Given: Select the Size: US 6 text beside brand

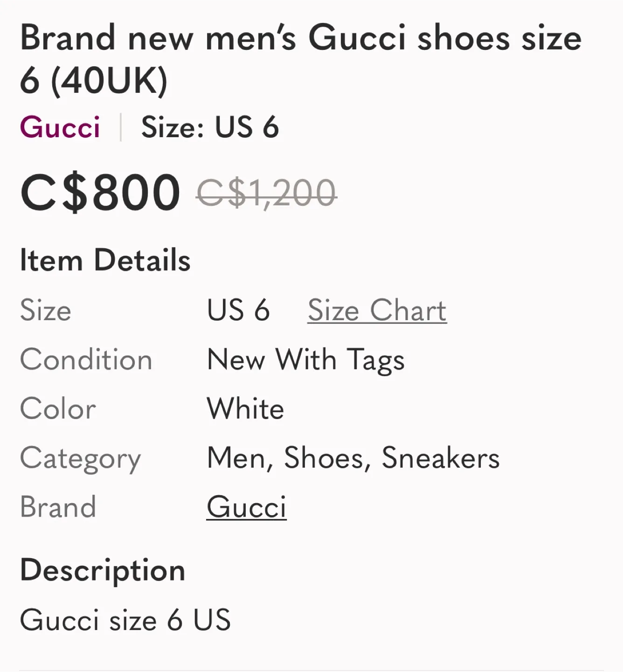Looking at the screenshot, I should [x=210, y=127].
